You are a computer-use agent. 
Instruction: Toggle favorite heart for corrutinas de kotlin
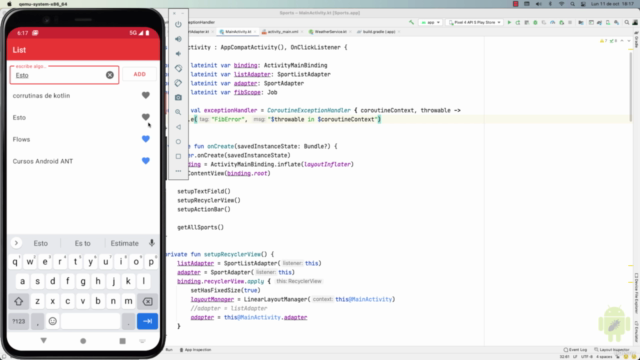point(146,95)
